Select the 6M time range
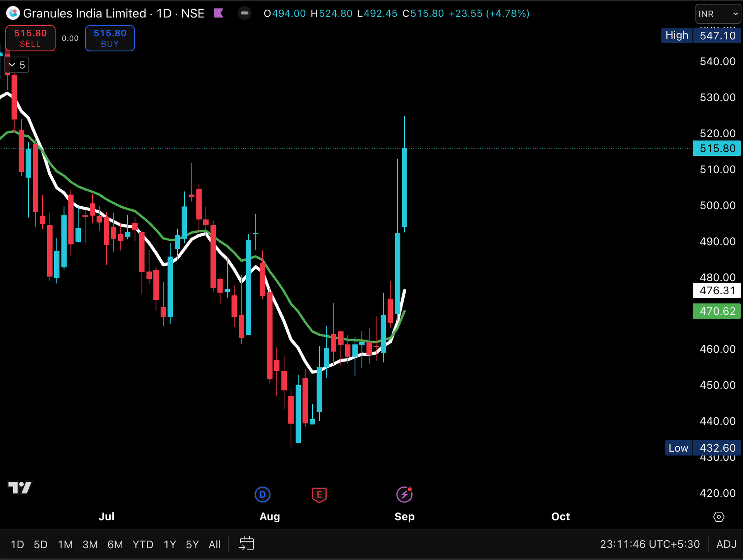Viewport: 743px width, 560px height. pyautogui.click(x=115, y=545)
